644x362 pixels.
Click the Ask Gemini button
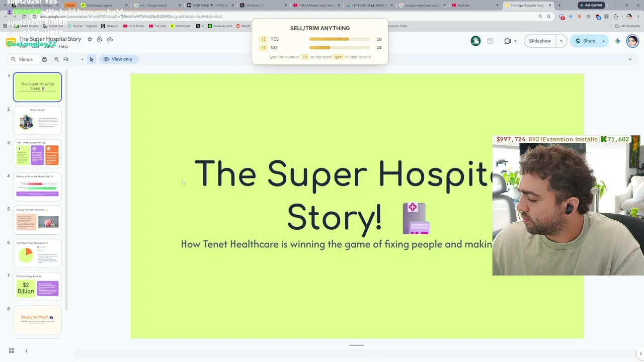(x=591, y=5)
